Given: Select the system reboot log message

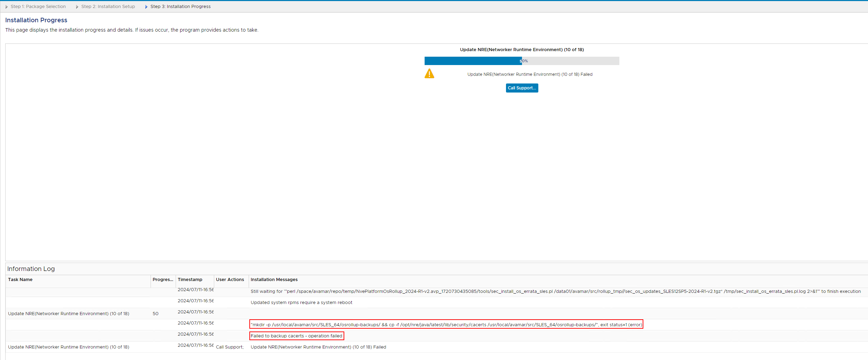Looking at the screenshot, I should coord(301,302).
